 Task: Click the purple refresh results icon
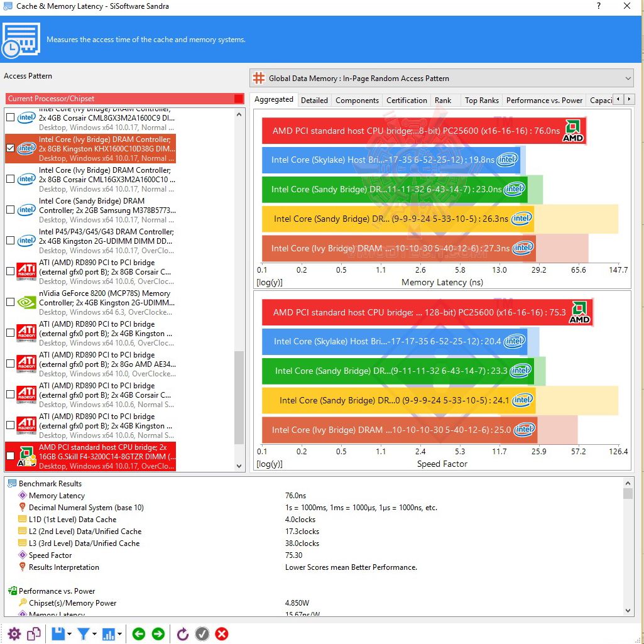(182, 634)
